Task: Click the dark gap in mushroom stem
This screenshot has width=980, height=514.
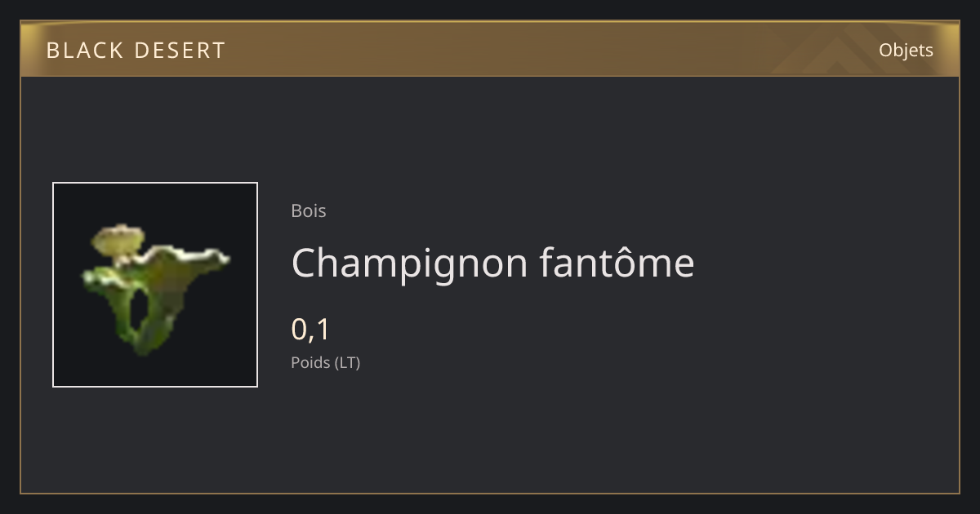Action: click(144, 311)
